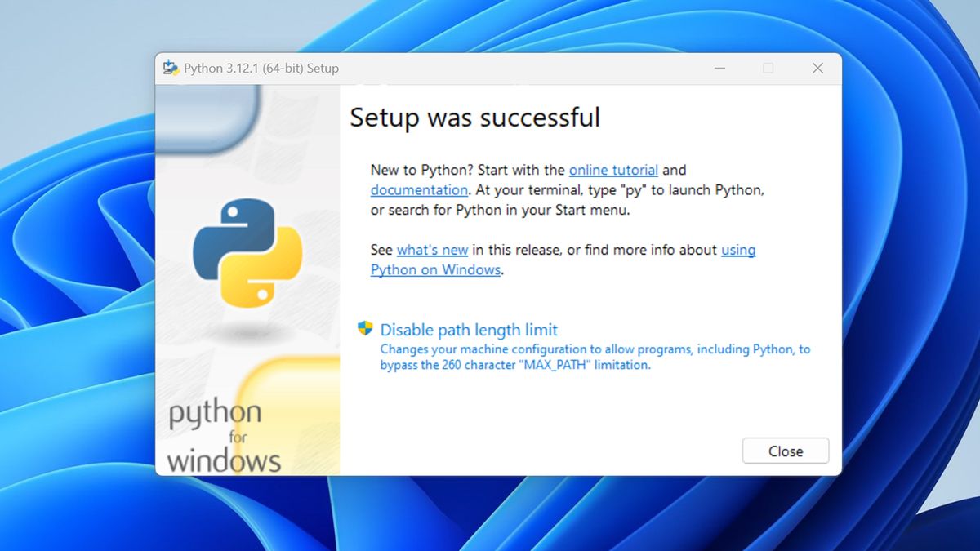Click the Setup was successful heading

[474, 118]
